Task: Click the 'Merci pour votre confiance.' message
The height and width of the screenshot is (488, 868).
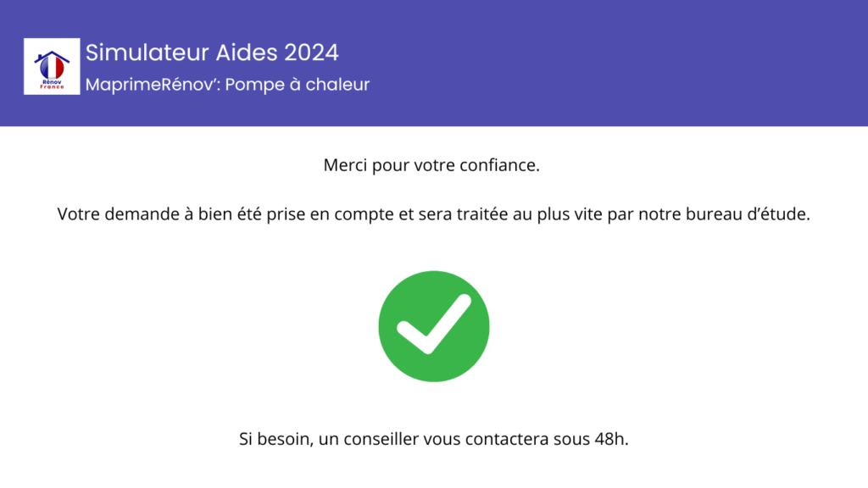Action: 431,165
